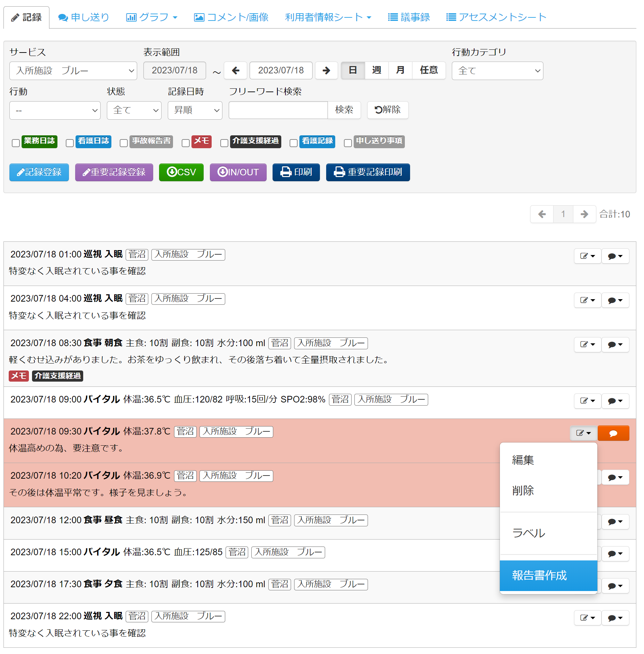644x654 pixels.
Task: Switch to the 申し送り tab
Action: tap(84, 17)
